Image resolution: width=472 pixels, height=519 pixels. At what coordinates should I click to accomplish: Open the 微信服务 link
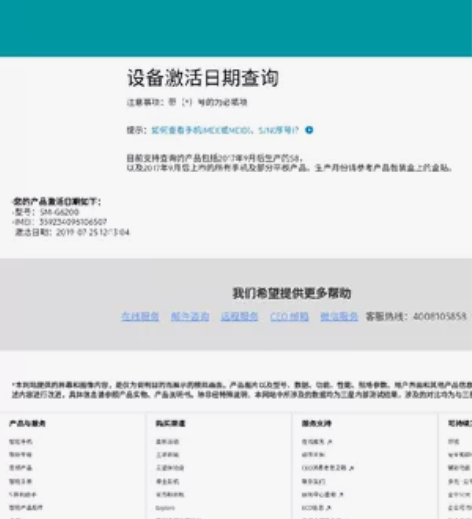tap(339, 316)
